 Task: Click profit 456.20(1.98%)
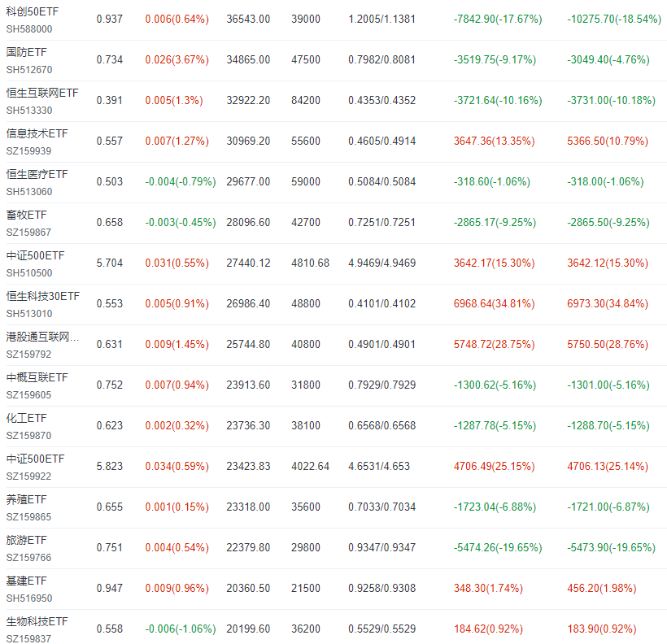tap(602, 588)
